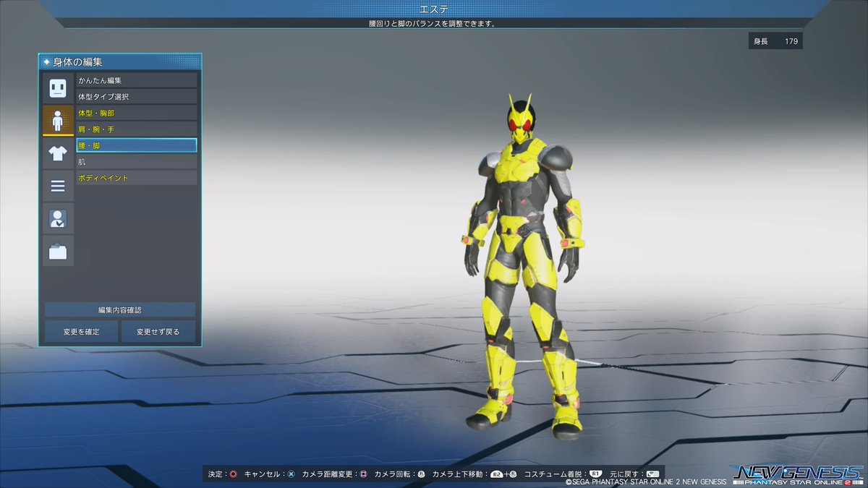Click the エステ screen title

pyautogui.click(x=433, y=9)
